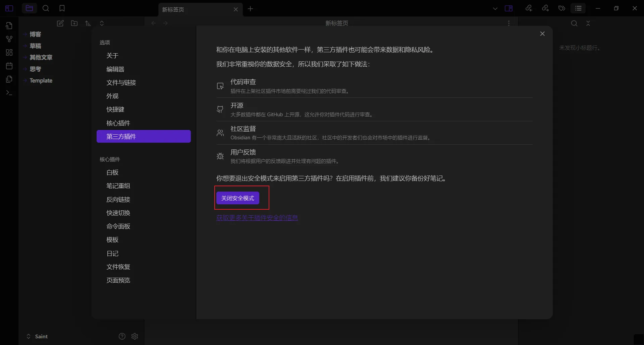Open quick switcher ribbon icon
Image resolution: width=644 pixels, height=345 pixels.
9,25
